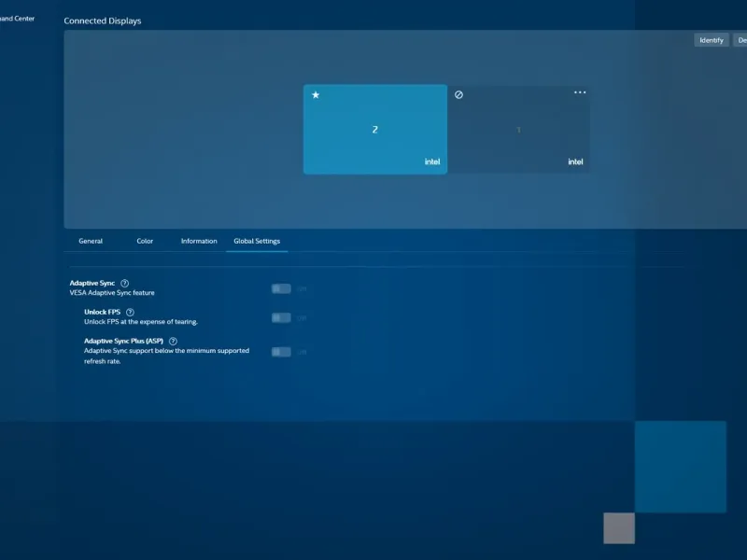Select display 2 tile

point(375,130)
